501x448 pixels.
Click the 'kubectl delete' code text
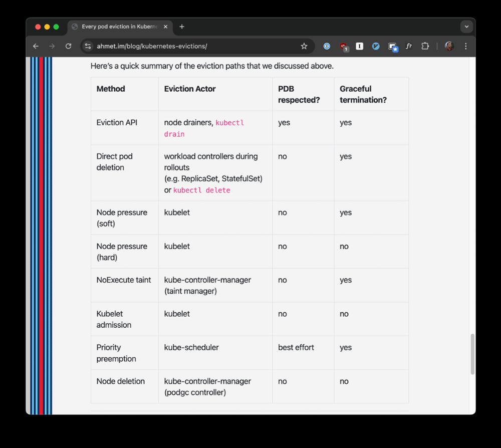pyautogui.click(x=201, y=190)
